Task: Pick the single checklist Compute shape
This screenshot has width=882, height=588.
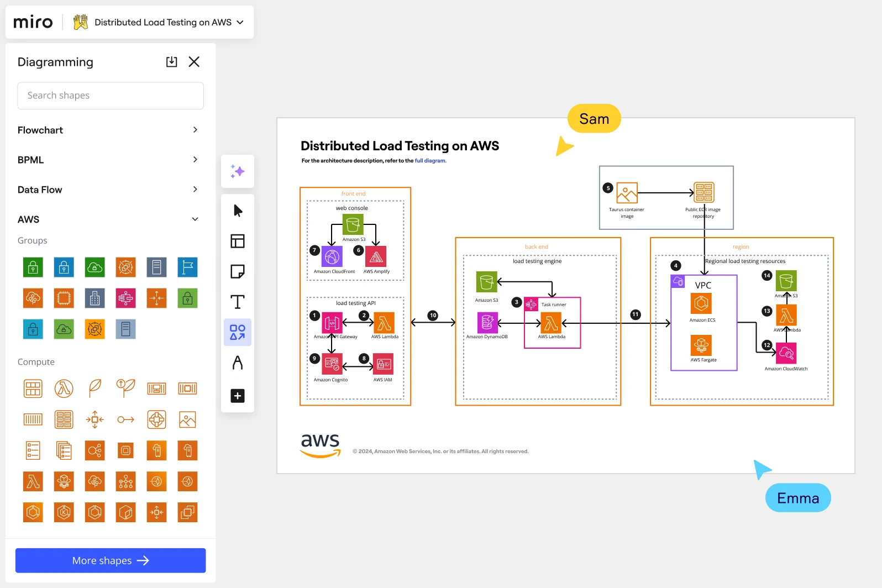Action: [33, 450]
